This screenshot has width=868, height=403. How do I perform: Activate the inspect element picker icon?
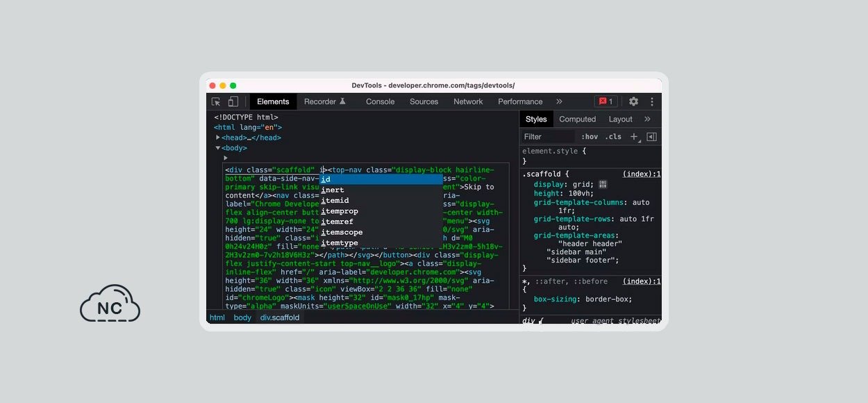click(x=216, y=101)
